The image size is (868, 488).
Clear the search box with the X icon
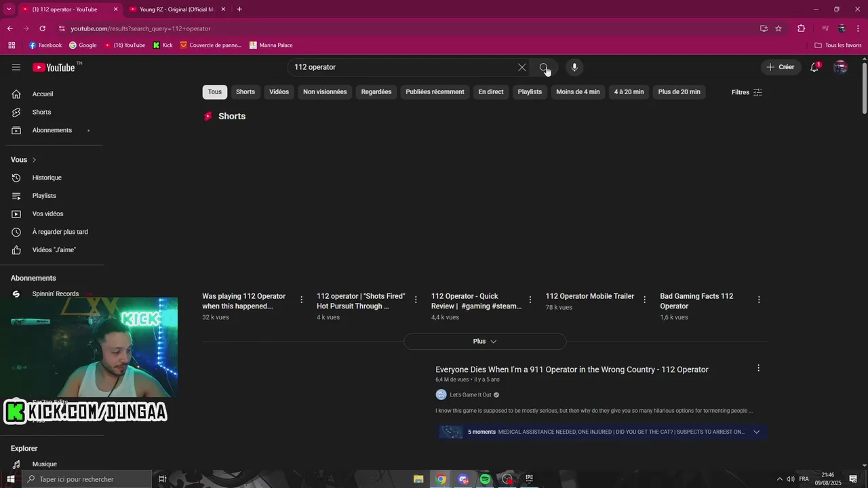[522, 67]
